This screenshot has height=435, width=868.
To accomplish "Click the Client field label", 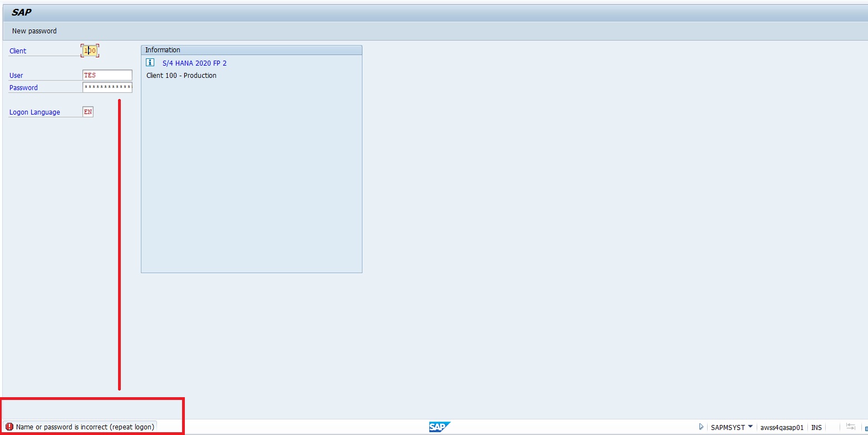I will [18, 51].
